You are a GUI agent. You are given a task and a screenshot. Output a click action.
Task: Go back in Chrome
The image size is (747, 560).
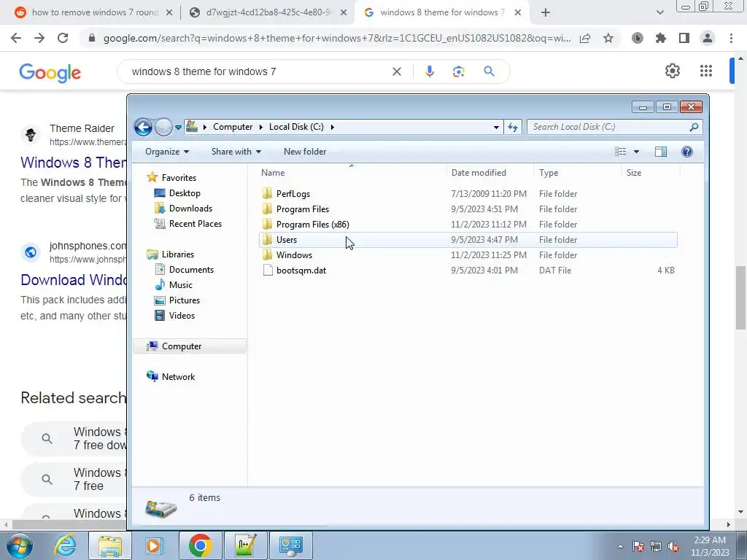[x=16, y=38]
